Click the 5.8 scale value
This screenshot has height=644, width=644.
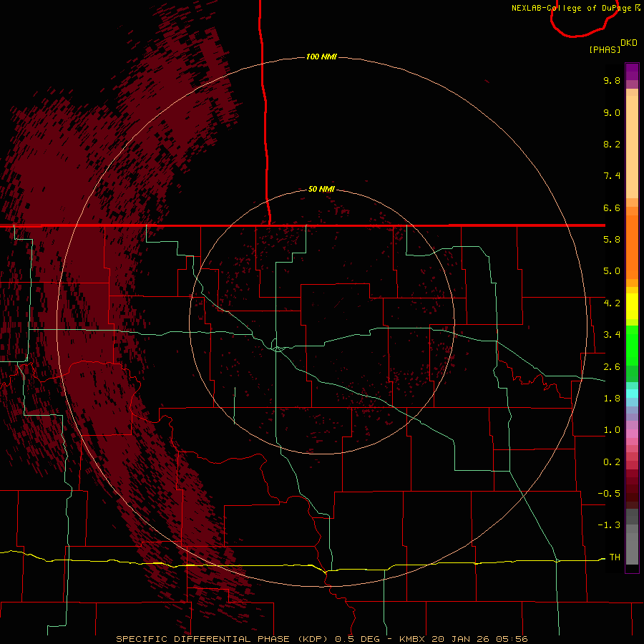(x=612, y=240)
